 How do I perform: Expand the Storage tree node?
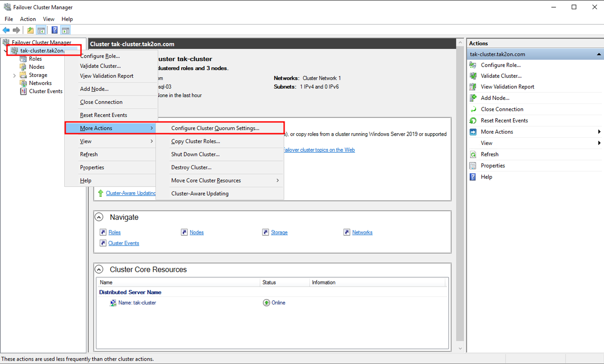point(14,75)
